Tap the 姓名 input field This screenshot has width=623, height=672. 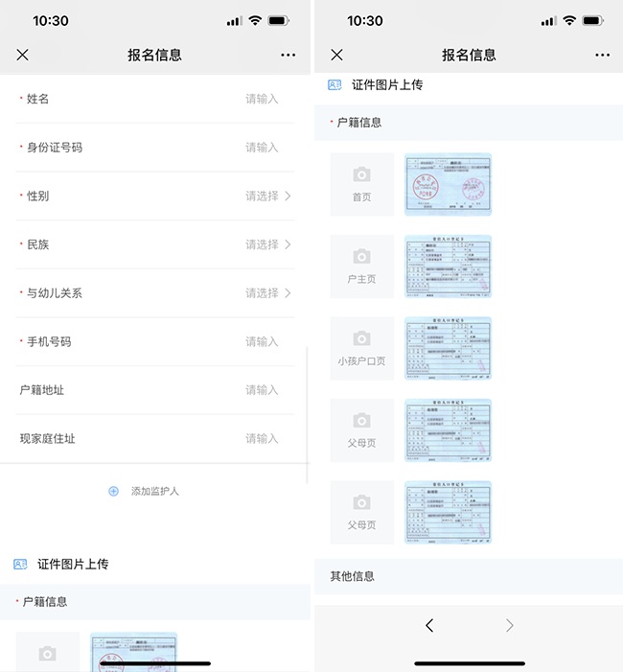pyautogui.click(x=155, y=99)
